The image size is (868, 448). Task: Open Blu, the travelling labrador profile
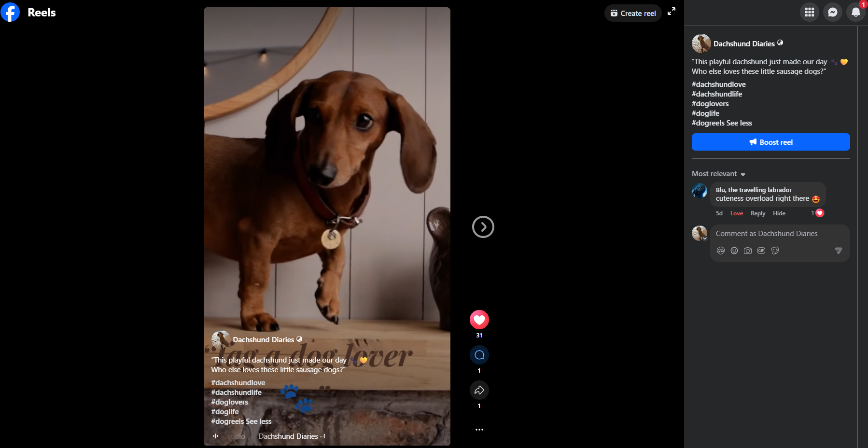tap(754, 190)
